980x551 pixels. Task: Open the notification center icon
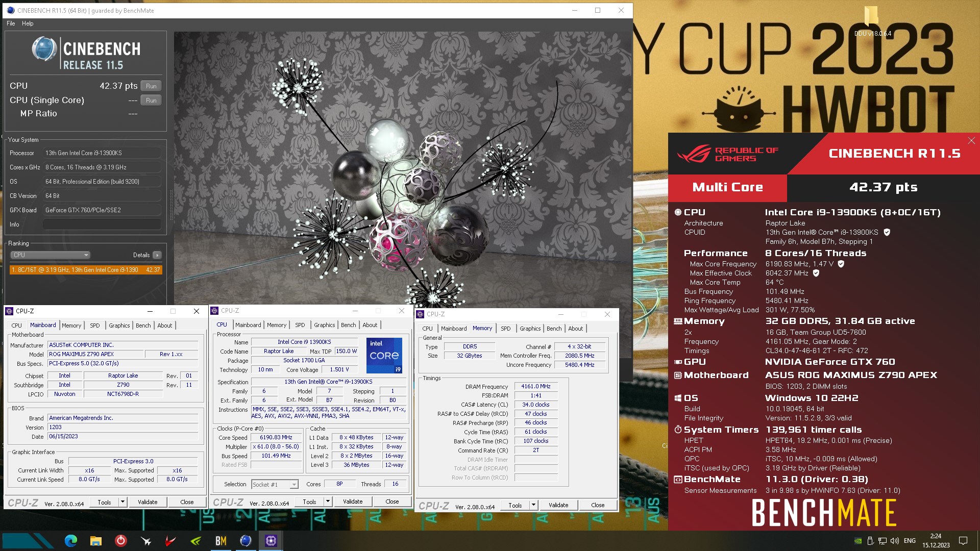coord(963,541)
